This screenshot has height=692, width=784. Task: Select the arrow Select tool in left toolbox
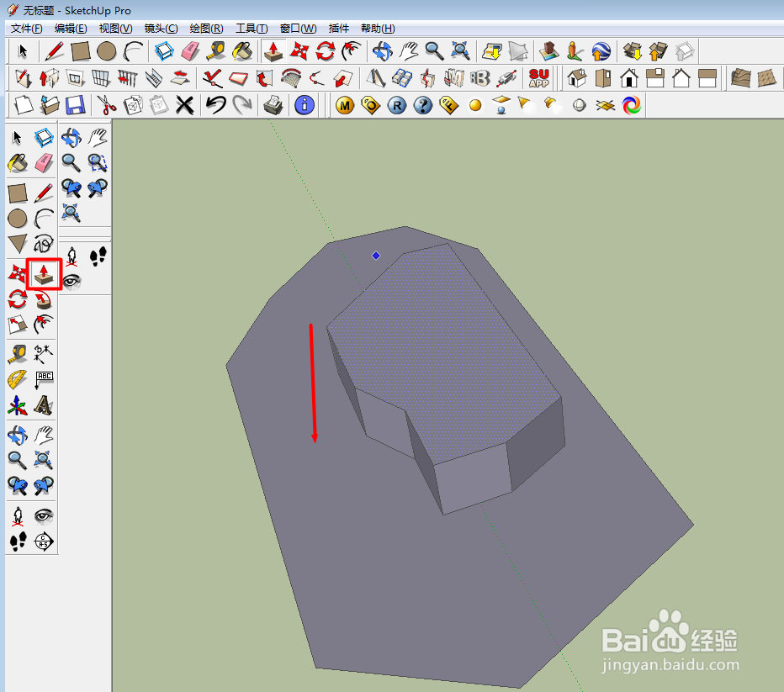pos(18,137)
